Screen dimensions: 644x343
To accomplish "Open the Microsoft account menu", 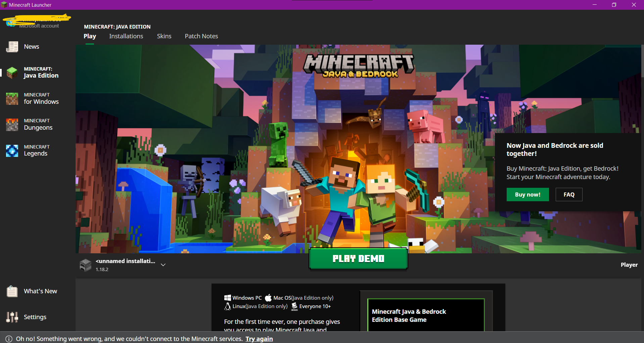I will tap(37, 22).
